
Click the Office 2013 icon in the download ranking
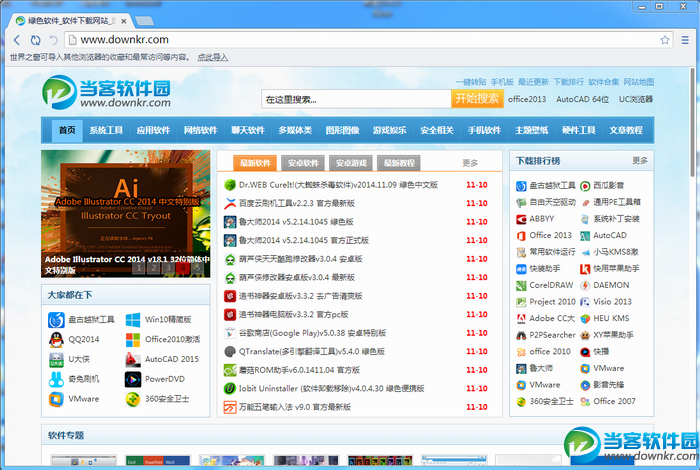(521, 236)
